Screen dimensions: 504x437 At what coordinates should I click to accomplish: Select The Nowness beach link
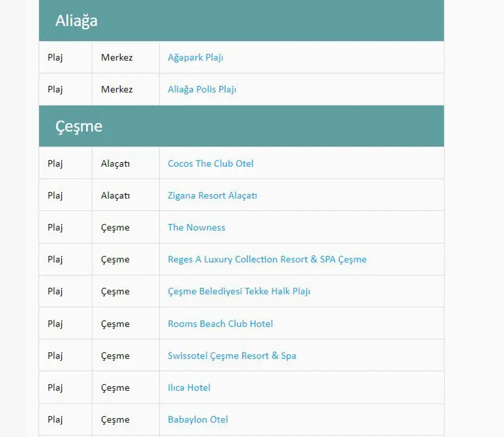pos(196,227)
